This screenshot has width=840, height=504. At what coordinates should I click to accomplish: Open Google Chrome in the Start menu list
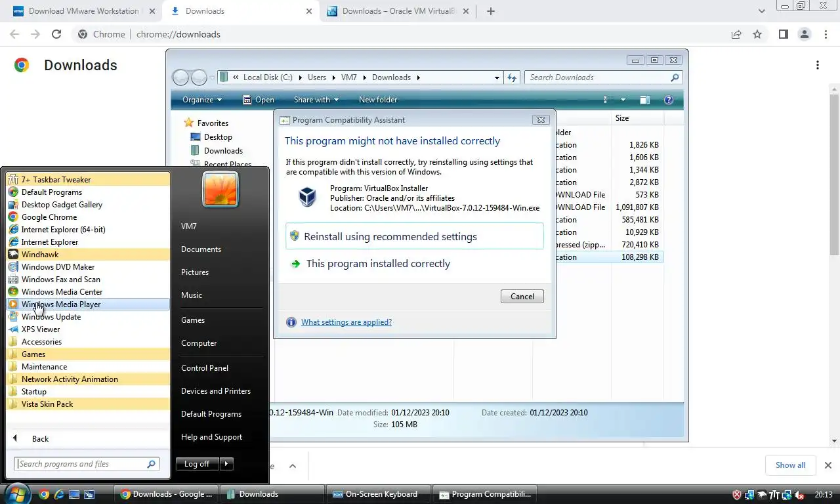click(x=88, y=217)
